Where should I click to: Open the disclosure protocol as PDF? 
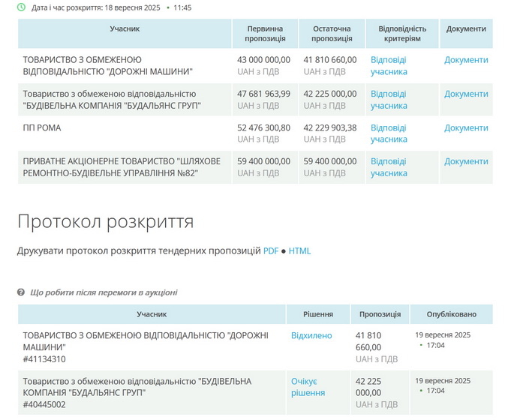(271, 251)
